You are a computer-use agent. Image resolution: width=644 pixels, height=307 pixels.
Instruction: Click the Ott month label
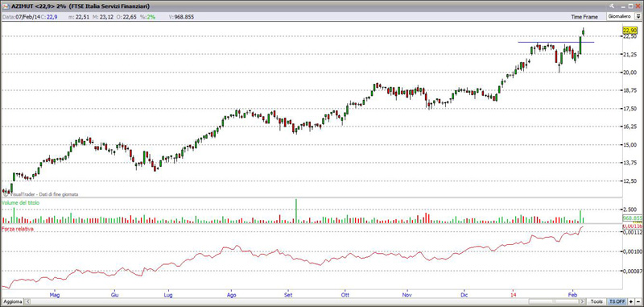coord(345,295)
